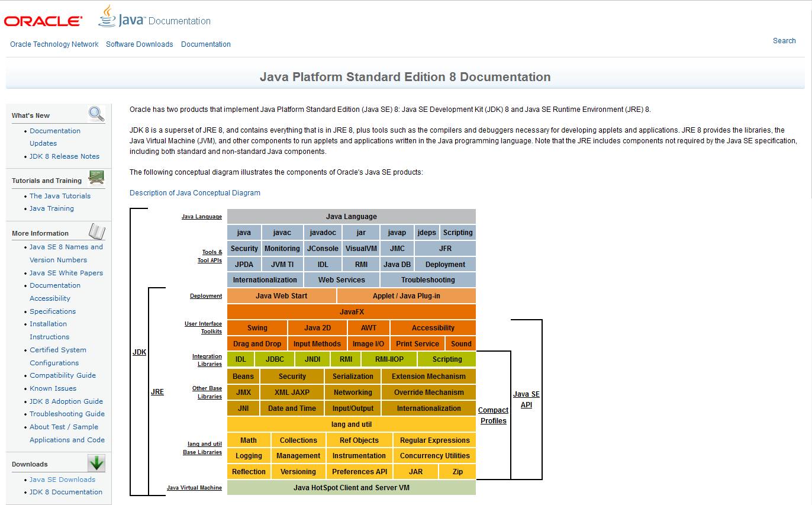
Task: Select the javadoc tool cell
Action: click(323, 233)
